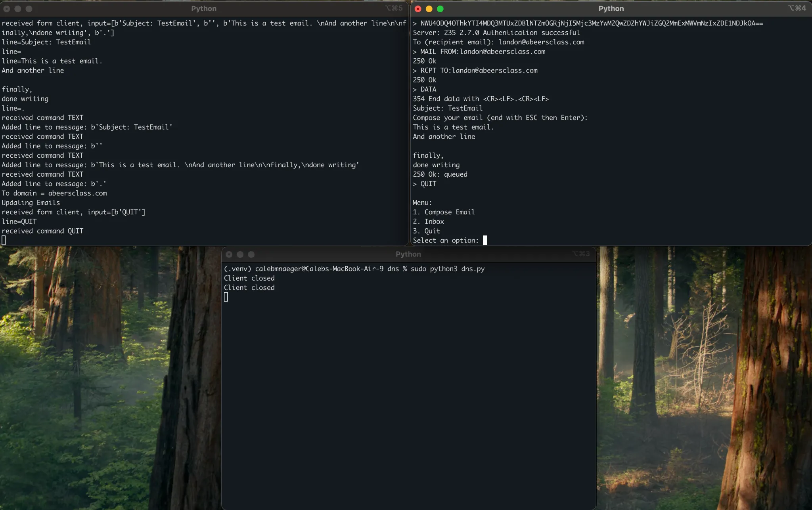This screenshot has height=510, width=812.
Task: Click 'Updating Emails' line in server log
Action: tap(31, 202)
